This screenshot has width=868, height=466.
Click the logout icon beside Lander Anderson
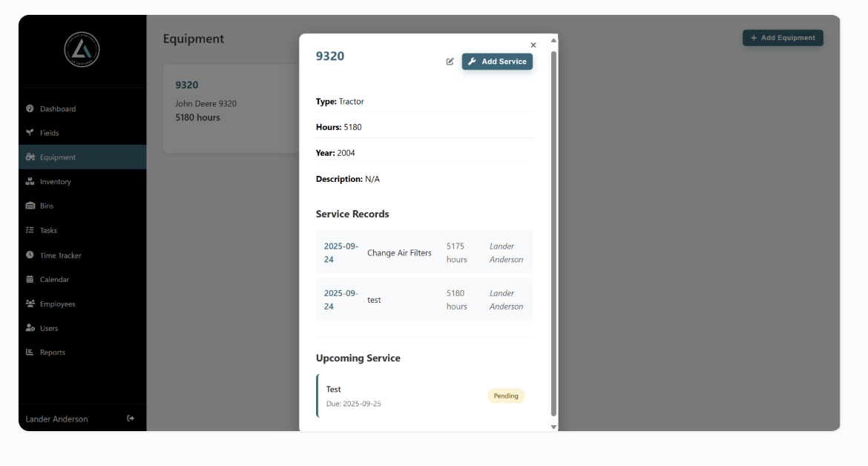click(131, 419)
